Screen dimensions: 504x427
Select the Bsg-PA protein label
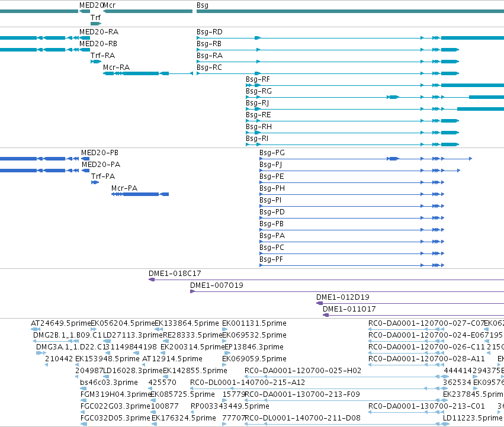tap(272, 236)
